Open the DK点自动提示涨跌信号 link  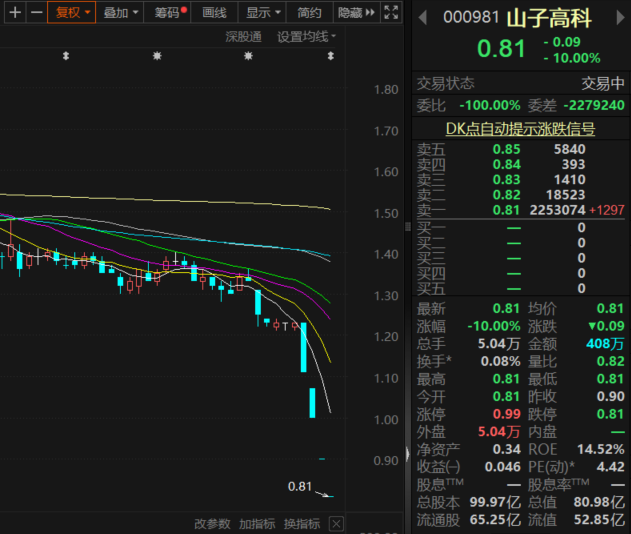tap(520, 129)
